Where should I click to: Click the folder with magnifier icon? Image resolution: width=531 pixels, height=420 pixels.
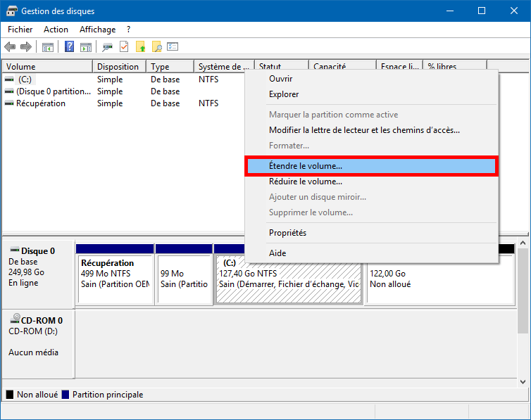(x=157, y=46)
